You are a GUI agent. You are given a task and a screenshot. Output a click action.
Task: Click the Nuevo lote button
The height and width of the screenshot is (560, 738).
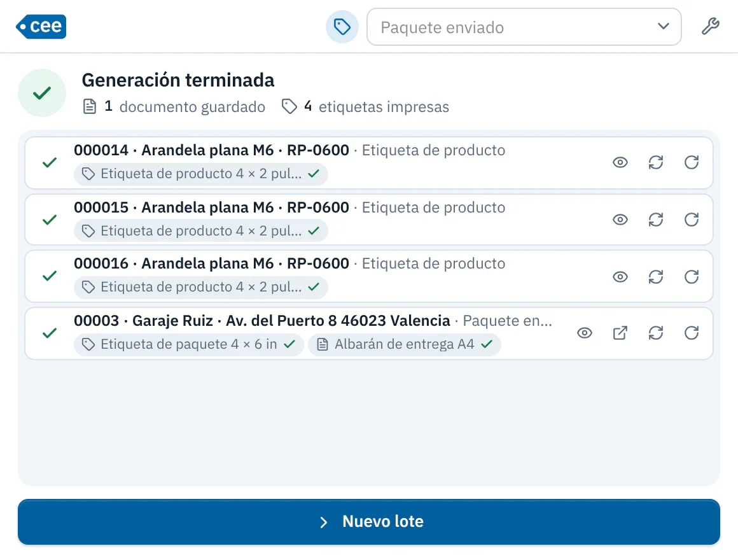(x=369, y=522)
